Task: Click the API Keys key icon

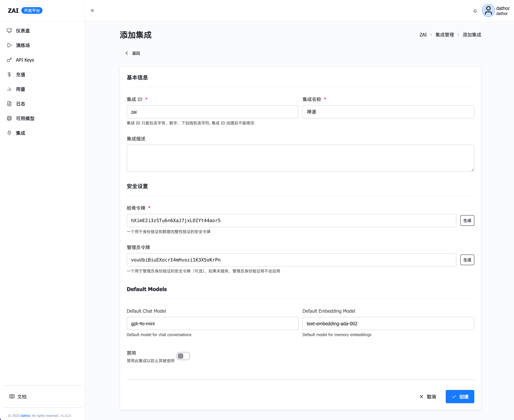Action: [x=9, y=60]
